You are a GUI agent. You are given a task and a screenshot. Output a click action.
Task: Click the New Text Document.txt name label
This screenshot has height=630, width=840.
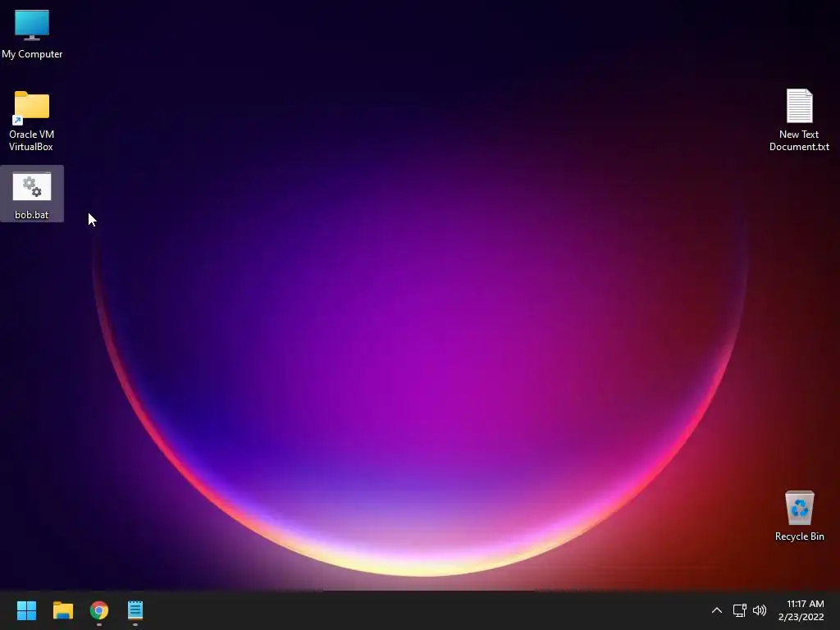pos(799,140)
